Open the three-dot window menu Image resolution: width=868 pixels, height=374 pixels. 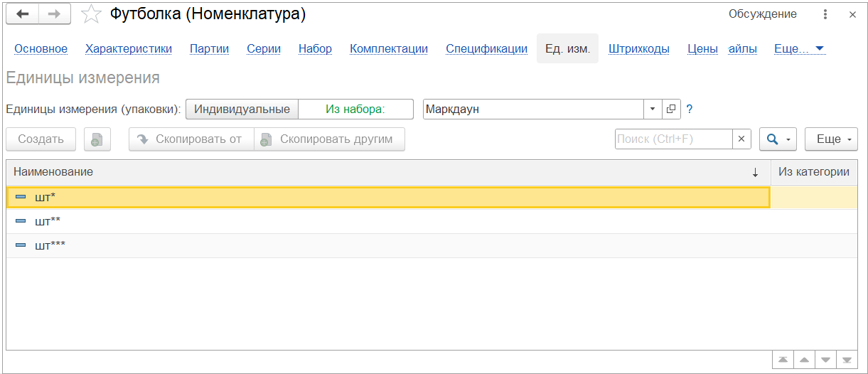click(825, 14)
